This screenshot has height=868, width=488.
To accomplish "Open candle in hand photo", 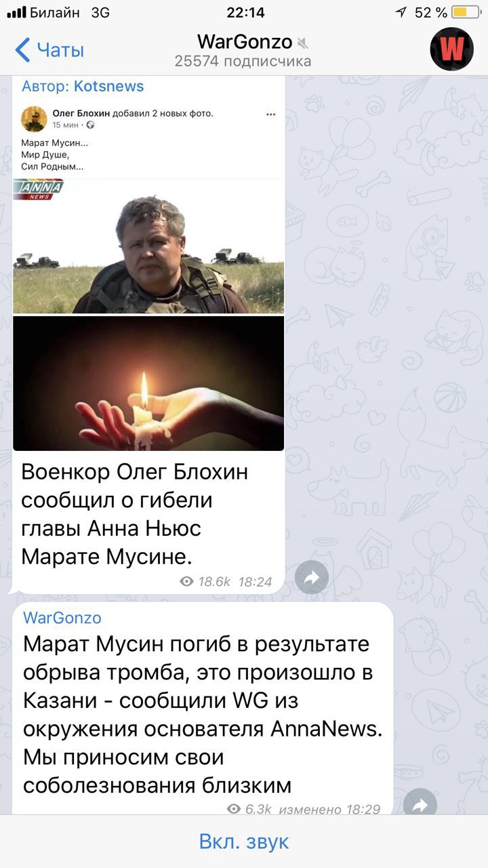I will (148, 383).
